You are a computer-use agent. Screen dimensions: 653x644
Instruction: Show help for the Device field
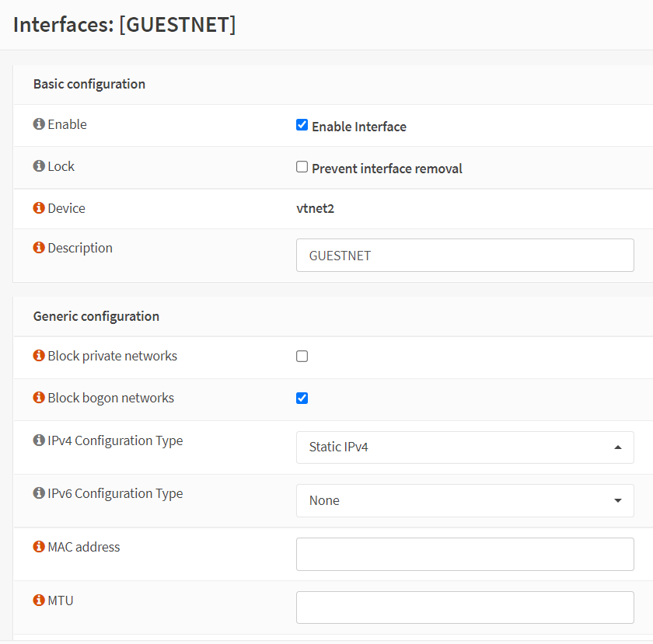(x=39, y=208)
